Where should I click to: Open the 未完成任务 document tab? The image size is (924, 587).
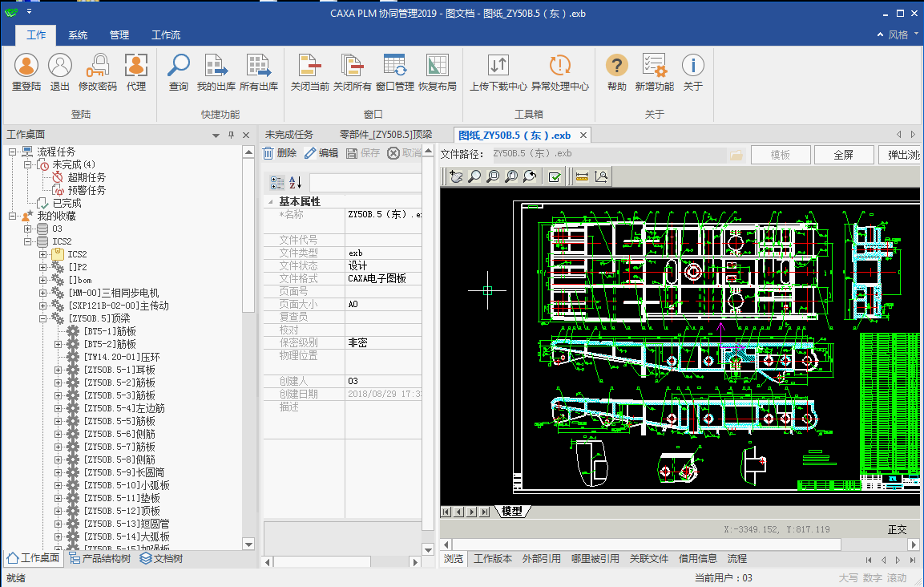[288, 135]
